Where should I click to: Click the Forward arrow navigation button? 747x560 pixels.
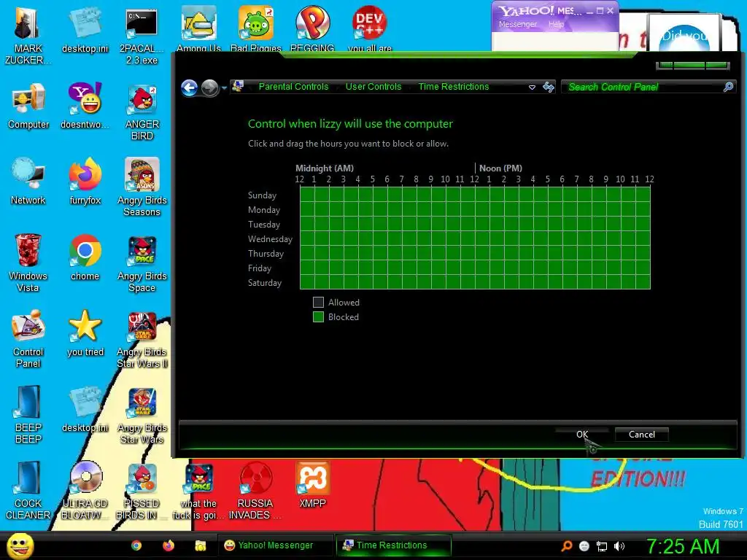click(209, 87)
